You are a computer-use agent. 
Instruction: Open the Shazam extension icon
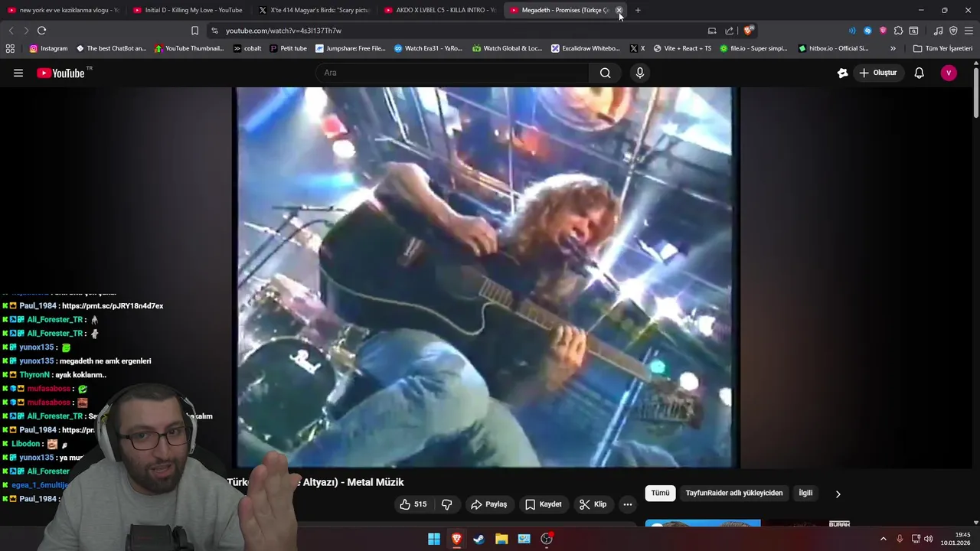click(867, 31)
